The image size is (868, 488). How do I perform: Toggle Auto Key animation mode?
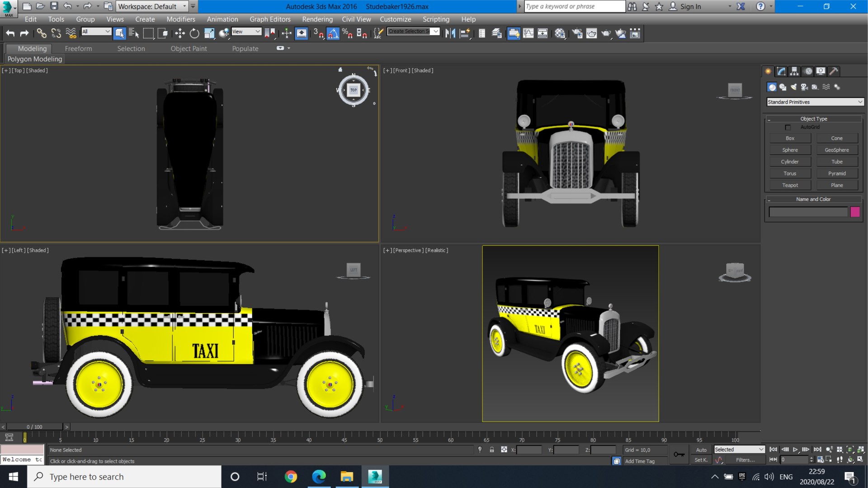[x=701, y=450]
